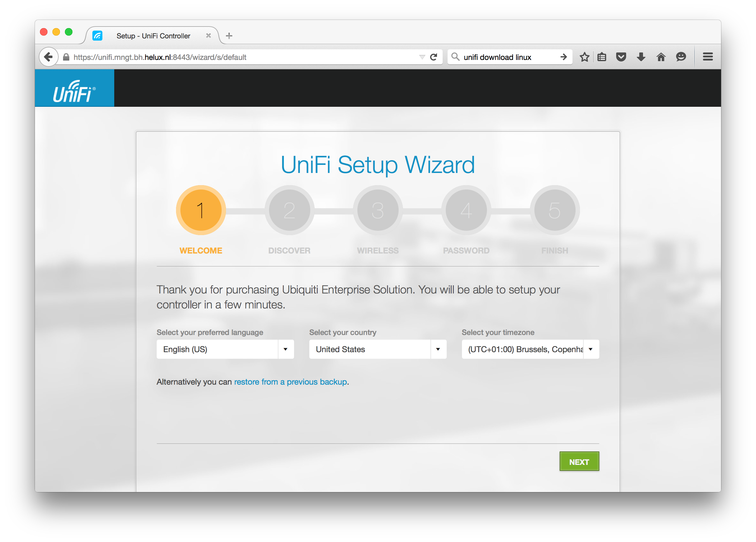Select the Setup - UniFi Controller tab

click(153, 36)
